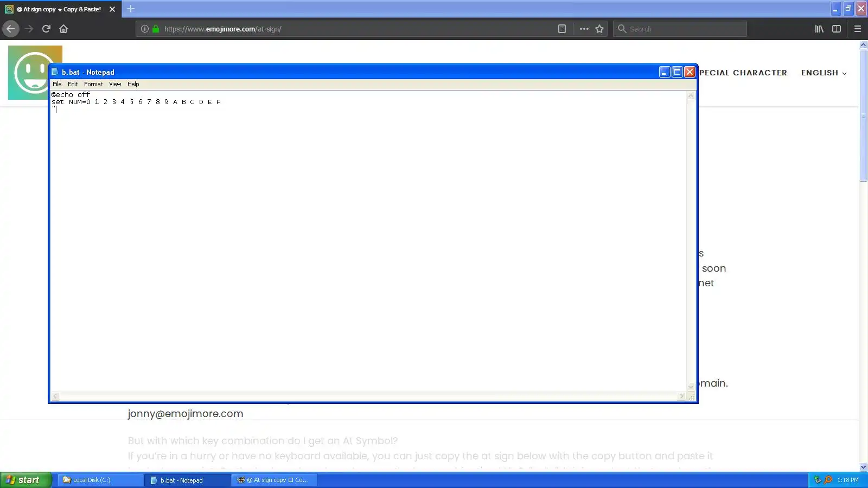The width and height of the screenshot is (868, 488).
Task: Show Firefox sidebars icon
Action: 837,29
